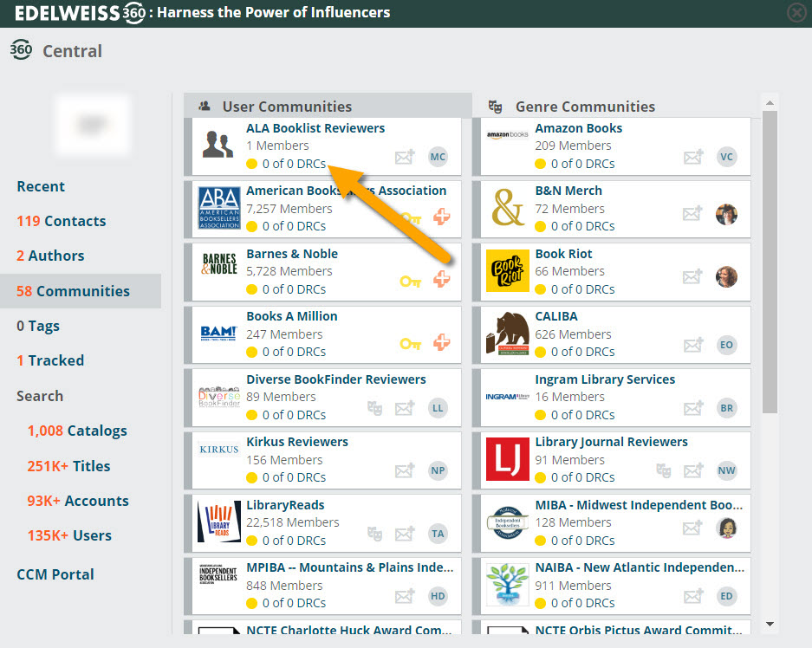Click the communities list scrollbar thumb
This screenshot has height=648, width=812.
coord(770,262)
